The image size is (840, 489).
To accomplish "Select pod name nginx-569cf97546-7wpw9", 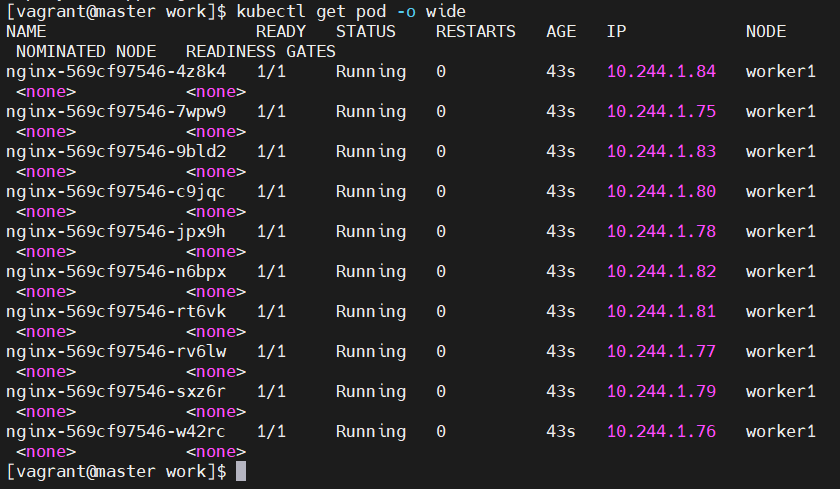I will (116, 112).
